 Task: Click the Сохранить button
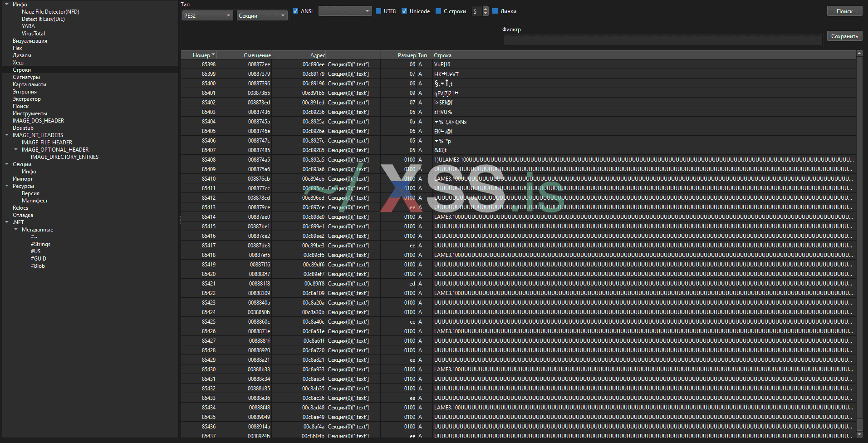844,36
